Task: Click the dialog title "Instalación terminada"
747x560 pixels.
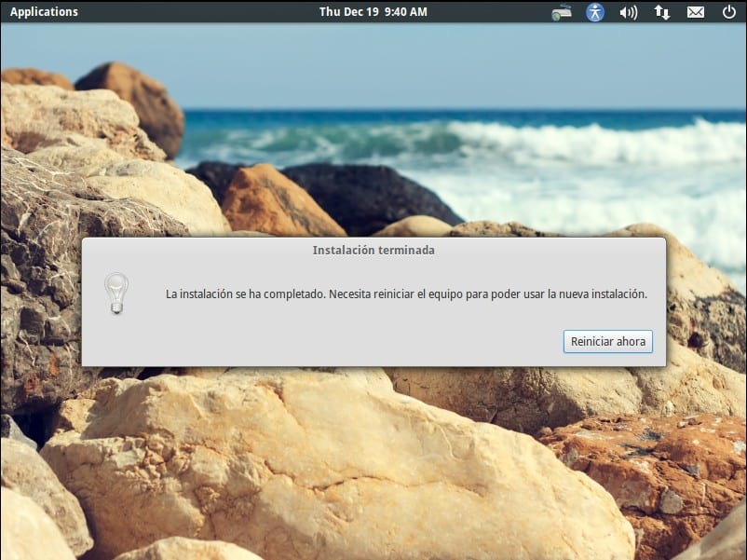Action: [x=373, y=250]
